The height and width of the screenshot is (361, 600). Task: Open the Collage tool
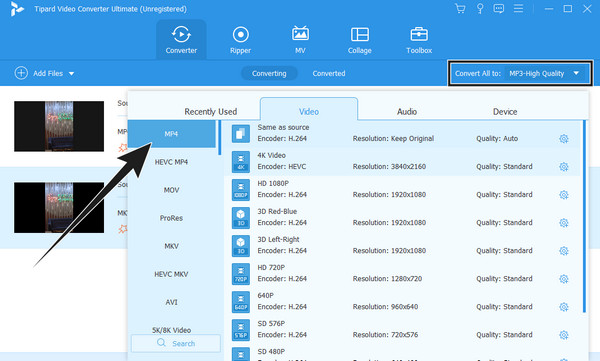360,40
